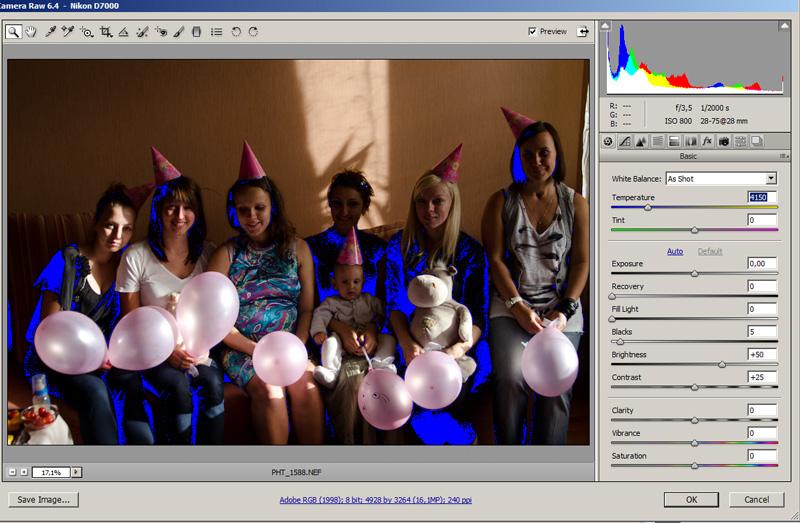Image resolution: width=800 pixels, height=523 pixels.
Task: Zoom in using the plus button
Action: pos(24,472)
